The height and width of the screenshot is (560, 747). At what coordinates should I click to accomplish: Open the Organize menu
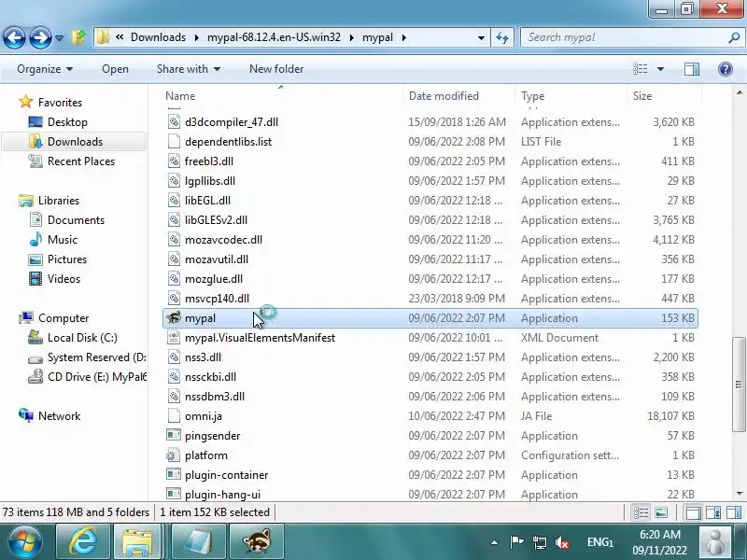click(45, 69)
